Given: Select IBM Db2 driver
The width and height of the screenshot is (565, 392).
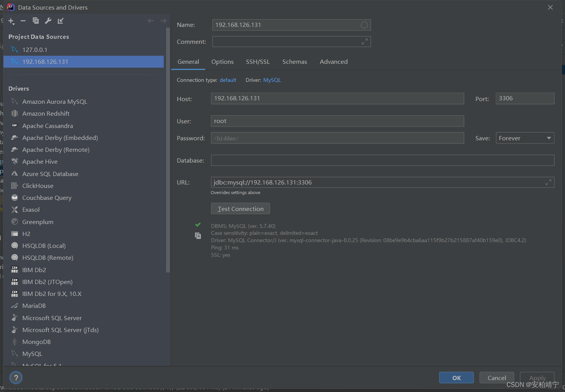Looking at the screenshot, I should coord(84,270).
